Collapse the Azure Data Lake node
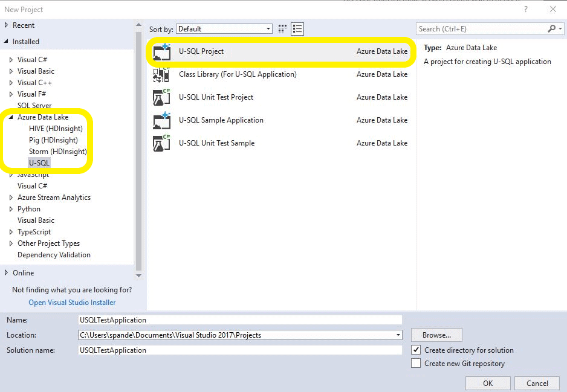Viewport: 567px width, 392px height. click(11, 117)
